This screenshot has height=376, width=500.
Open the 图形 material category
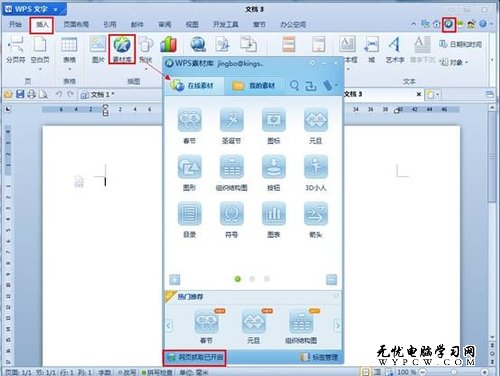pos(189,173)
